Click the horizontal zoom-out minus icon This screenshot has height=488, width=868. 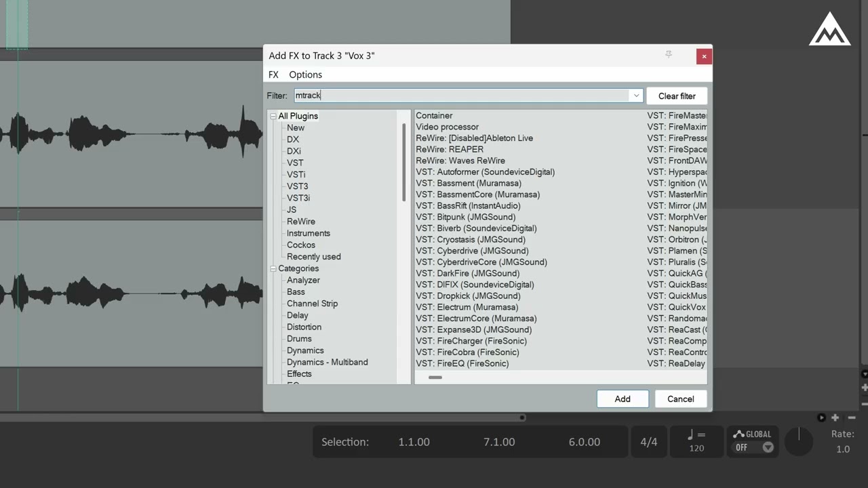click(x=852, y=418)
